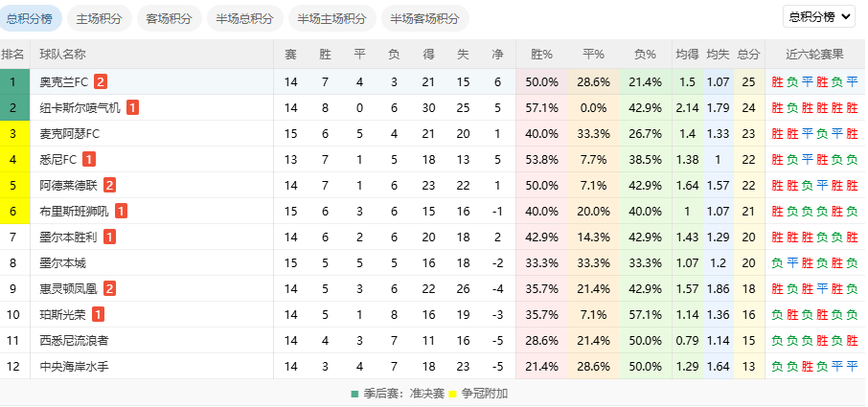Click the 总分 column header

749,55
